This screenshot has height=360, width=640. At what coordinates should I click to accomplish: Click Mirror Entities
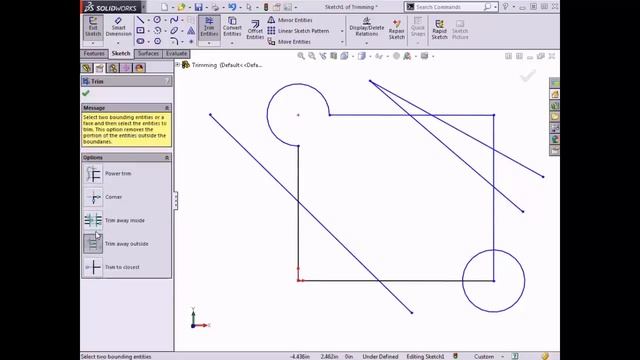click(x=290, y=20)
